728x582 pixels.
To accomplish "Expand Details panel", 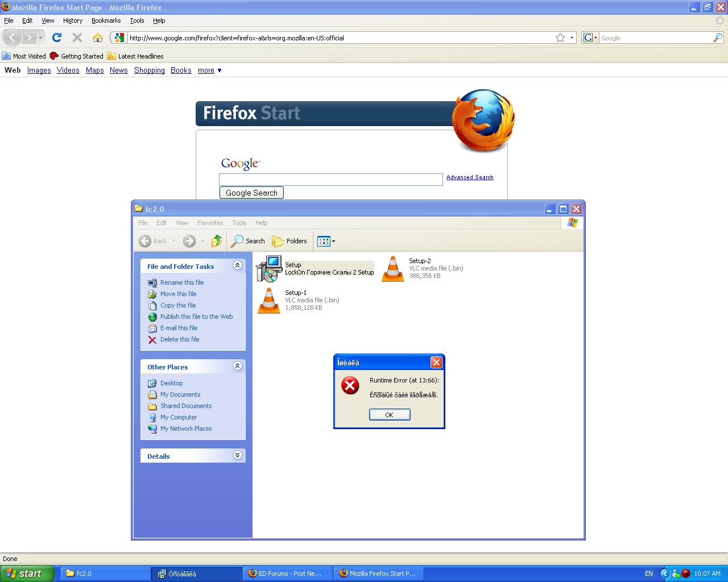I will tap(238, 455).
